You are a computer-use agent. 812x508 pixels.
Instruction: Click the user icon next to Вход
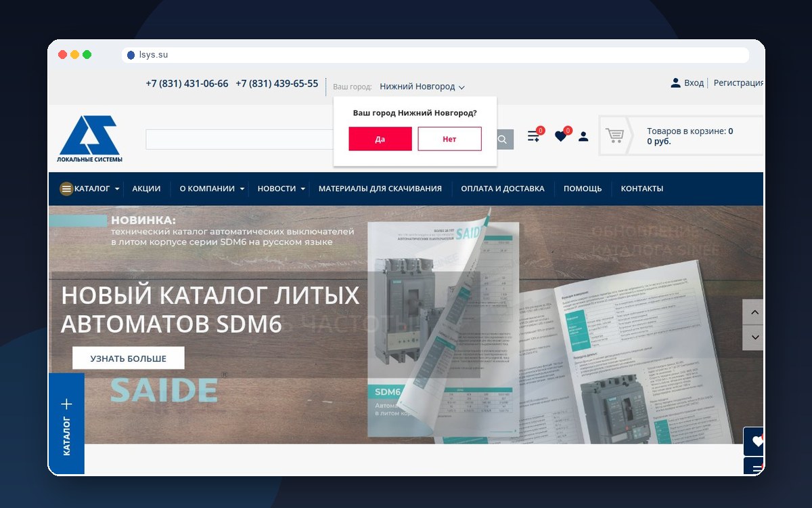point(675,83)
